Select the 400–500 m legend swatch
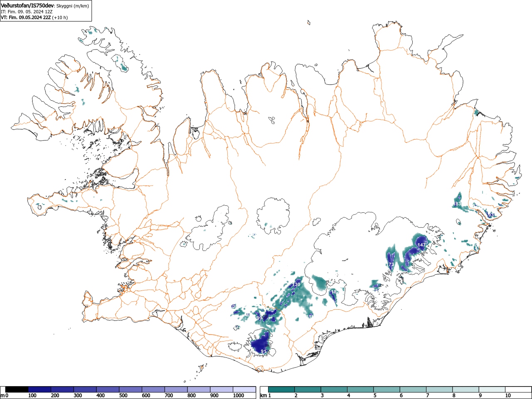The width and height of the screenshot is (532, 399). 108,389
